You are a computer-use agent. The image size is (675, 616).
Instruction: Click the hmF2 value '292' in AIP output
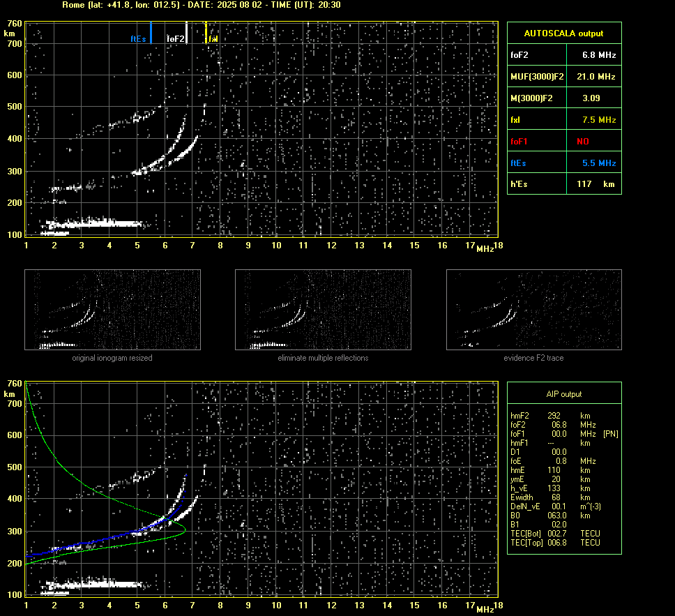(x=554, y=416)
